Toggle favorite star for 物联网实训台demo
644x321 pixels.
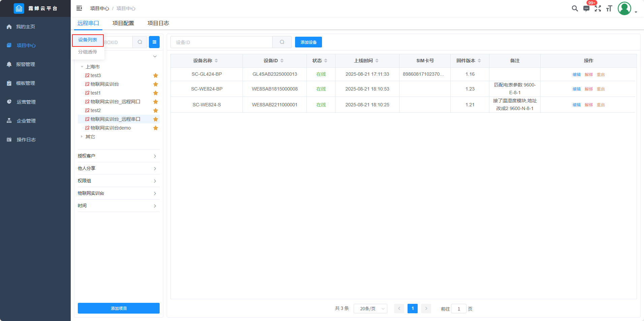(x=156, y=128)
